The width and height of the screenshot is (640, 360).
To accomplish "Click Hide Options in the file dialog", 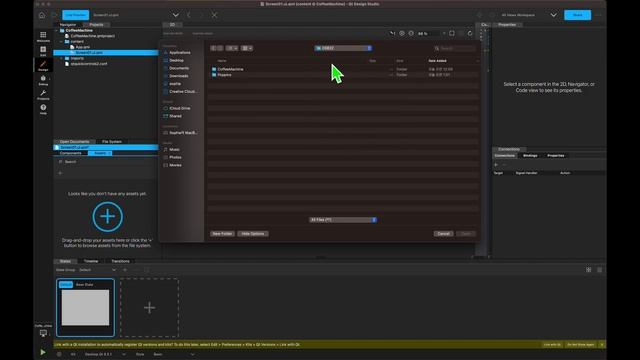I will [253, 234].
